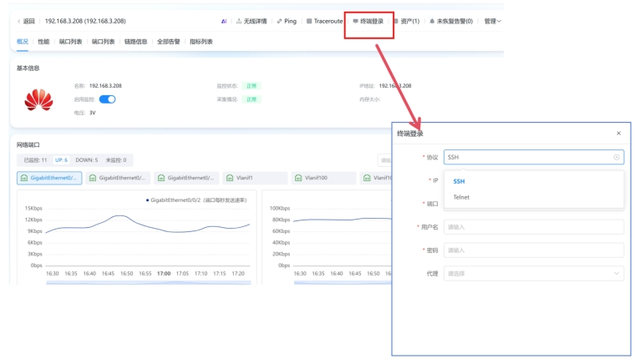Clear the protocol field with the circle icon

(617, 157)
